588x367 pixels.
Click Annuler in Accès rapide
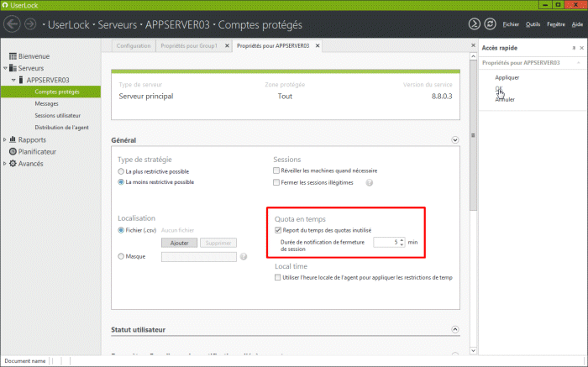pyautogui.click(x=505, y=99)
